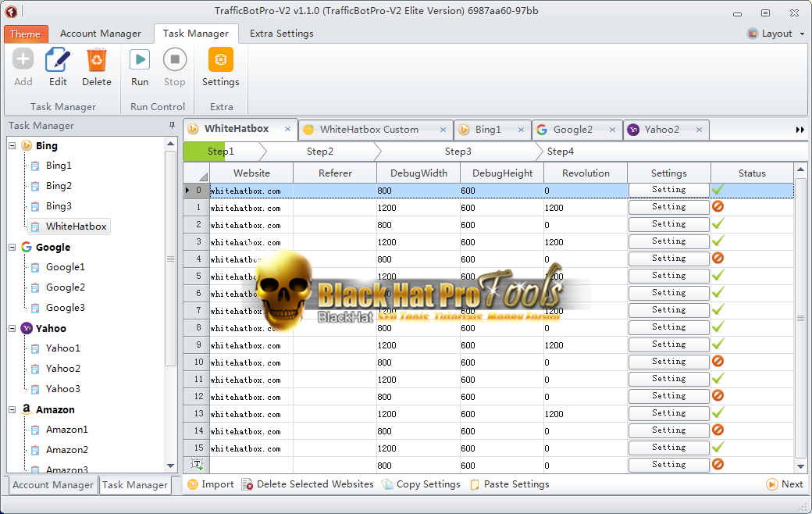Viewport: 812px width, 514px height.
Task: Click the application logo in title bar
Action: click(11, 11)
